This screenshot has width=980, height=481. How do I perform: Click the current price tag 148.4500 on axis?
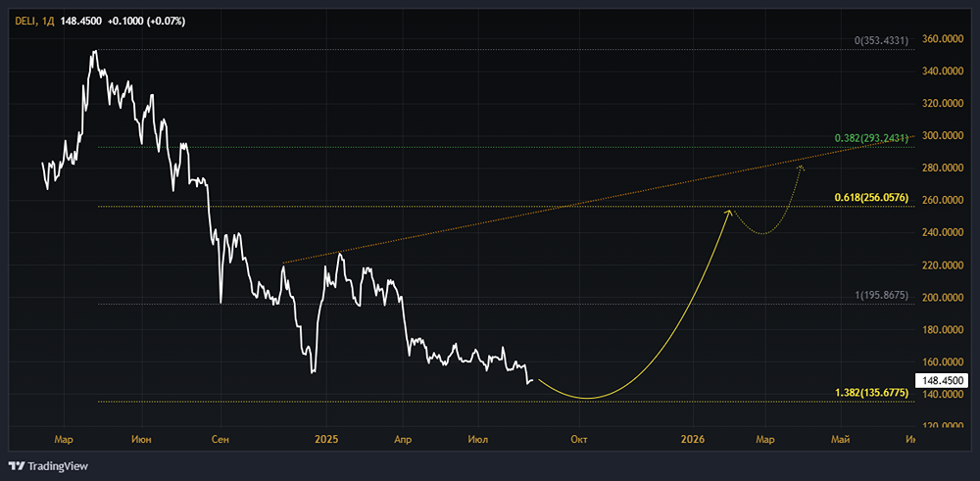coord(943,380)
